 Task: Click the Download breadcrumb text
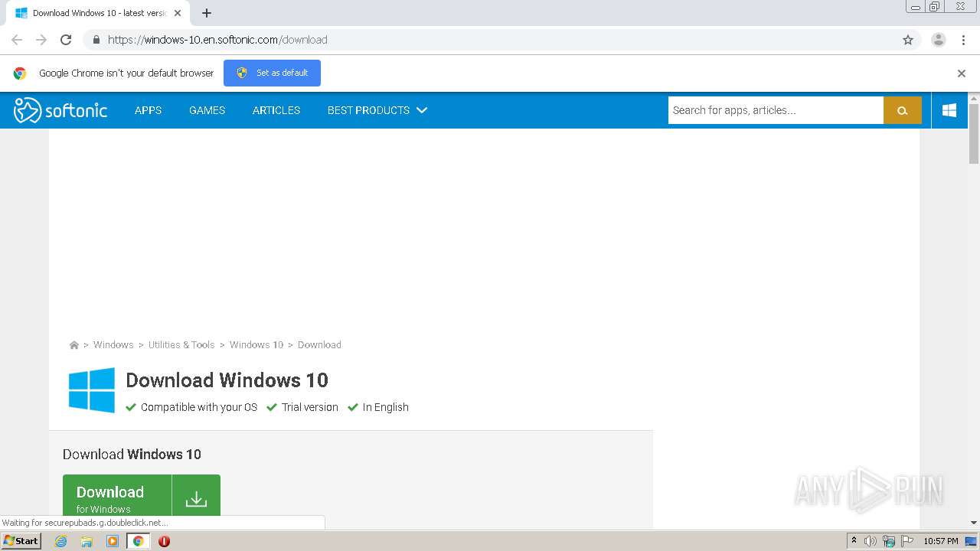point(319,345)
